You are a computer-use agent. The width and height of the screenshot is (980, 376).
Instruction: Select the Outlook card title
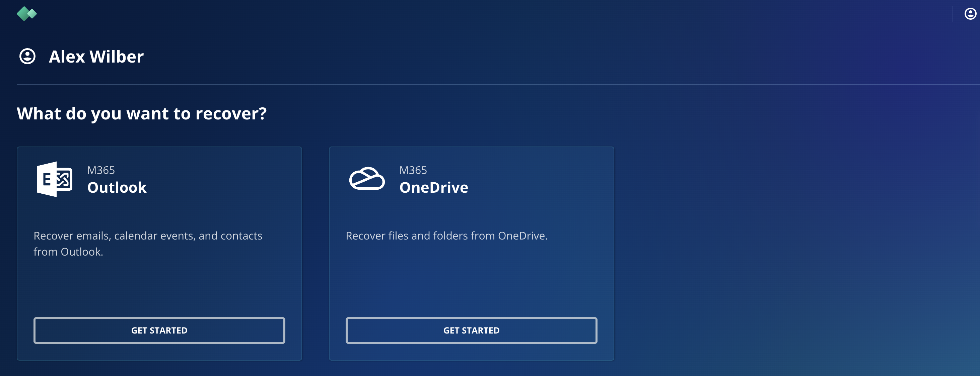click(117, 187)
